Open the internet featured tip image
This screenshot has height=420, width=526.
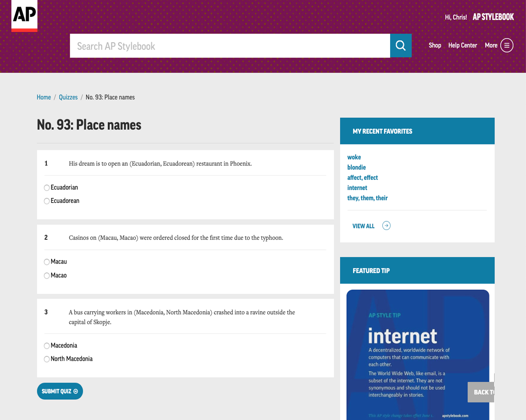[418, 355]
